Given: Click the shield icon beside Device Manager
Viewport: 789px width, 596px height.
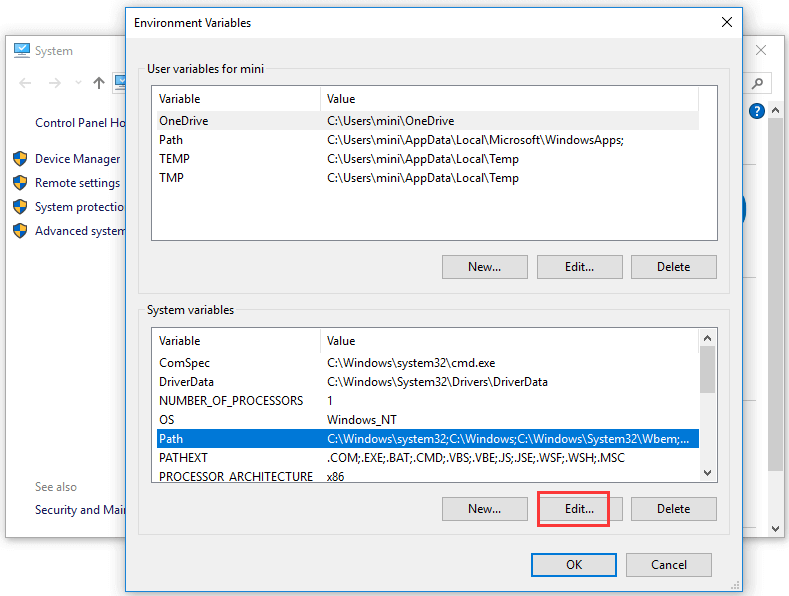Looking at the screenshot, I should (x=20, y=159).
